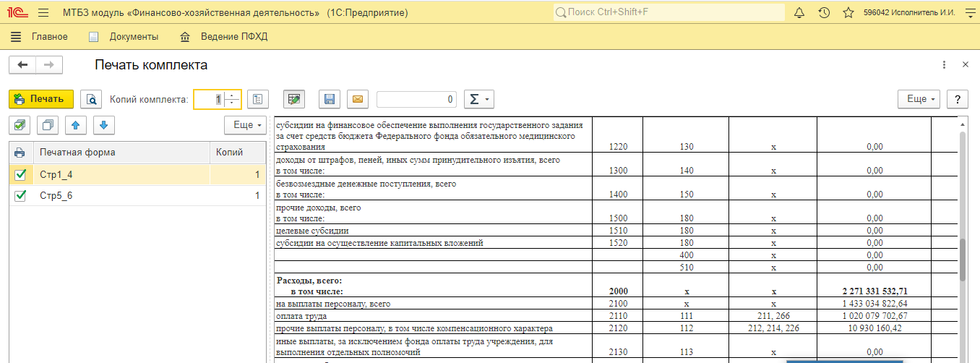Screen dimensions: 980x363
Task: Go forward with the right arrow
Action: 49,65
